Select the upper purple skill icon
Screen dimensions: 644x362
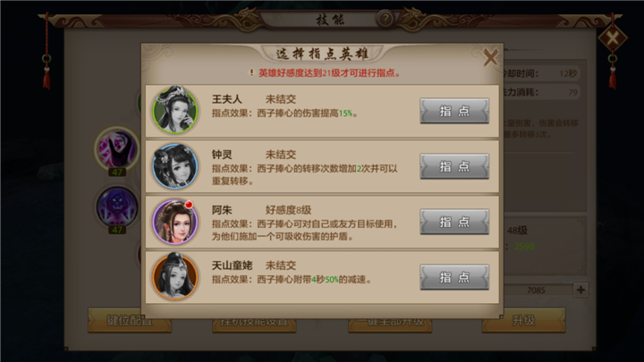point(117,147)
